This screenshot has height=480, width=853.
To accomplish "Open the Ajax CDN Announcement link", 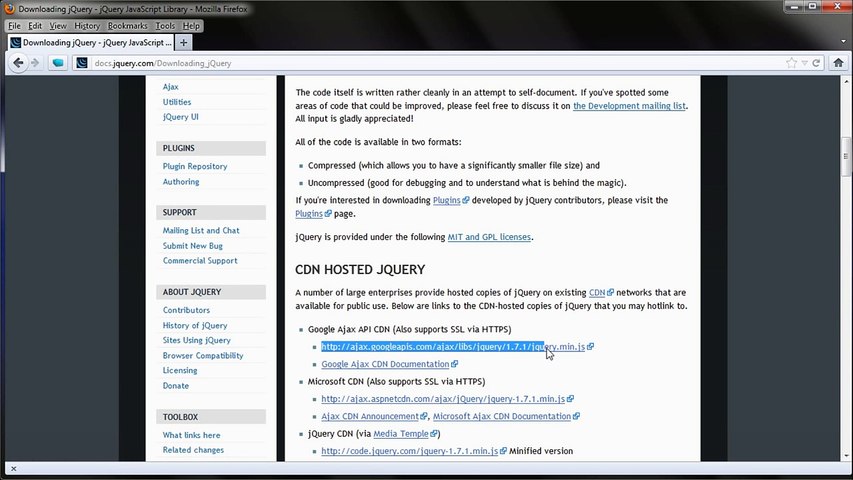I will pyautogui.click(x=370, y=416).
